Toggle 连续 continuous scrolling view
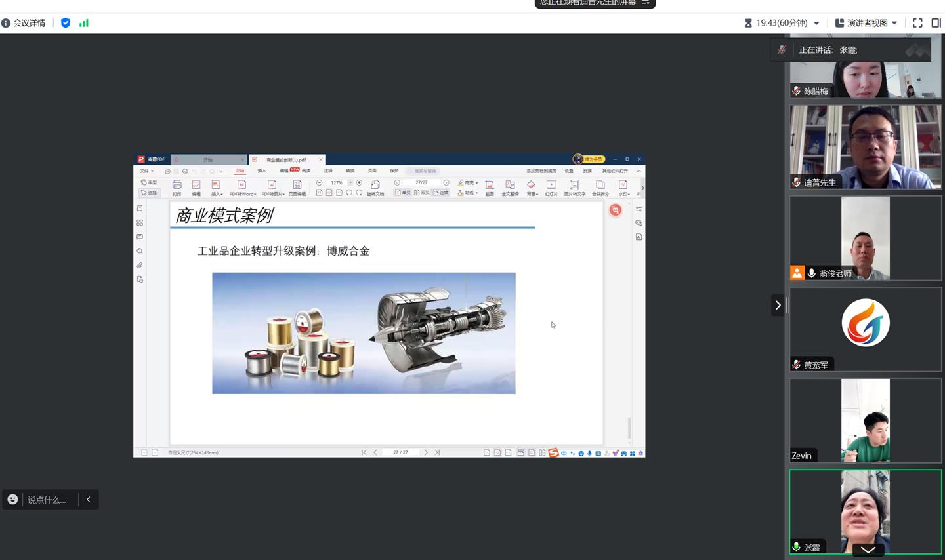Screen dimensions: 945x560 coord(440,193)
